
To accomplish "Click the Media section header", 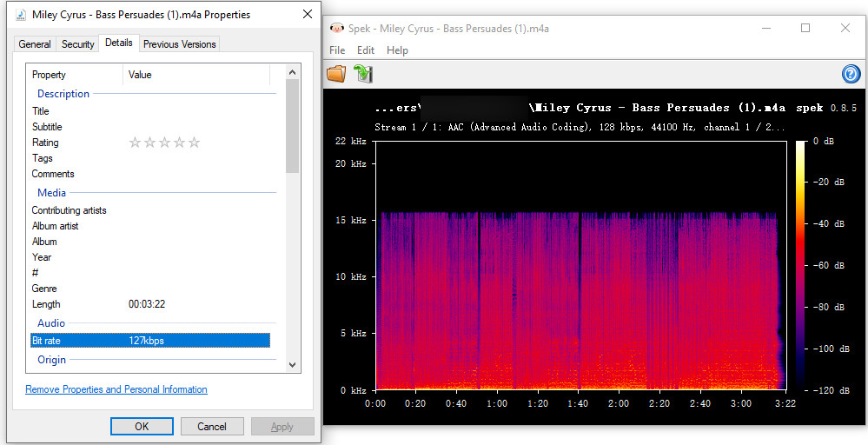I will click(x=51, y=193).
